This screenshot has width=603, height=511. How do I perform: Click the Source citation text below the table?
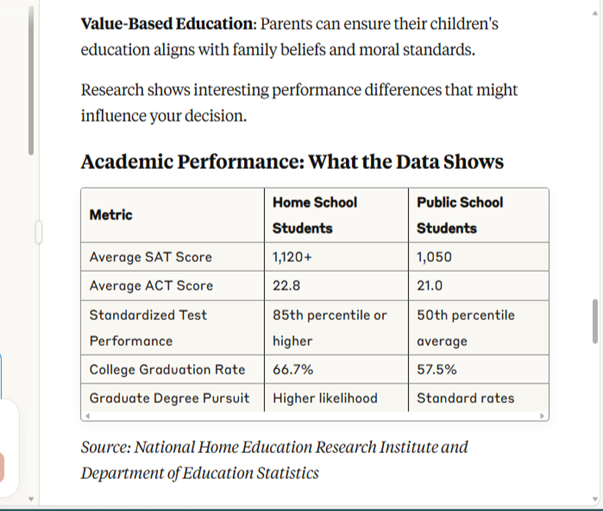tap(274, 460)
